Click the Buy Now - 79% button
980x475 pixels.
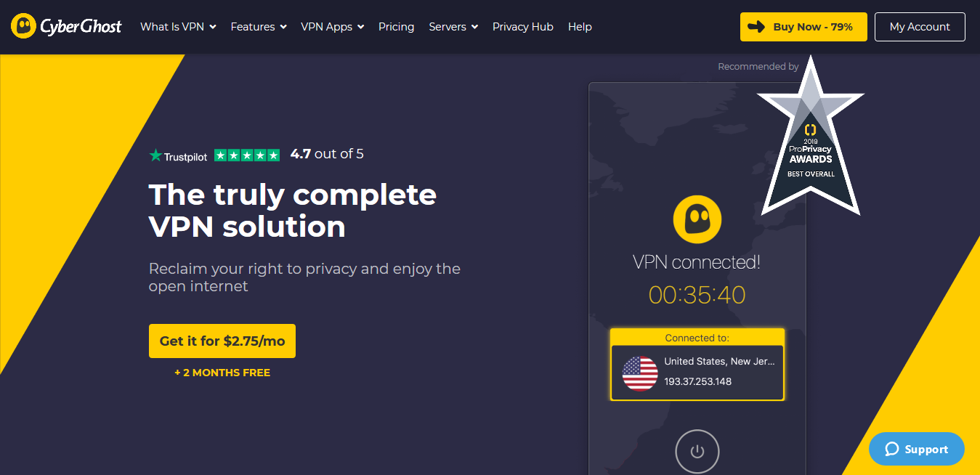(x=803, y=27)
